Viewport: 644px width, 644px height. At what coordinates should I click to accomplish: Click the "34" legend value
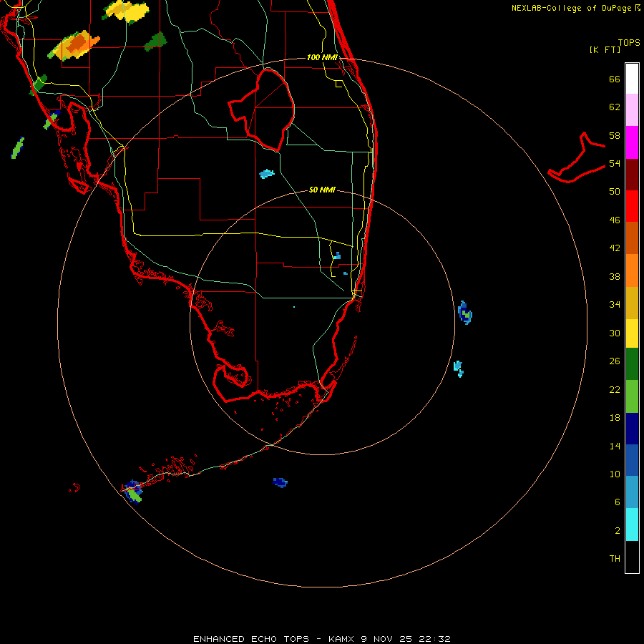pos(615,304)
